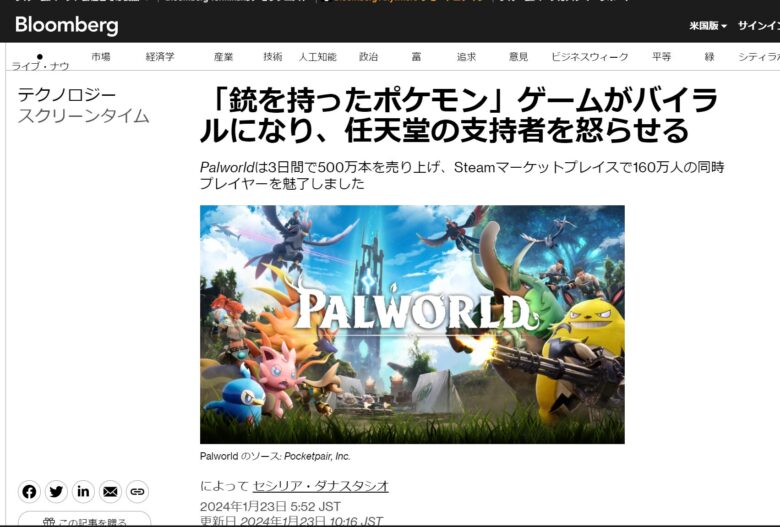
Task: Open author link セシリア・ダナスタシオ
Action: pyautogui.click(x=320, y=486)
